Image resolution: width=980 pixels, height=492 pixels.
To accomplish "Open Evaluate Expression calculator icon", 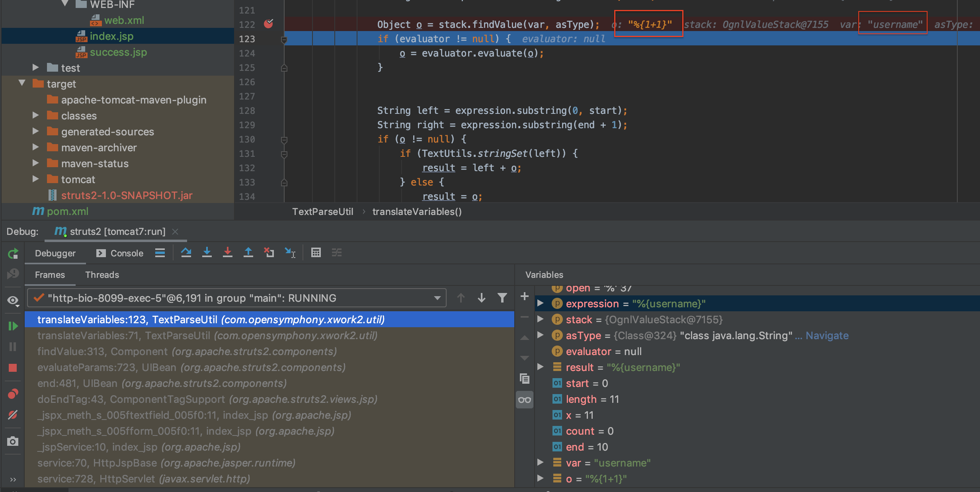I will click(316, 252).
